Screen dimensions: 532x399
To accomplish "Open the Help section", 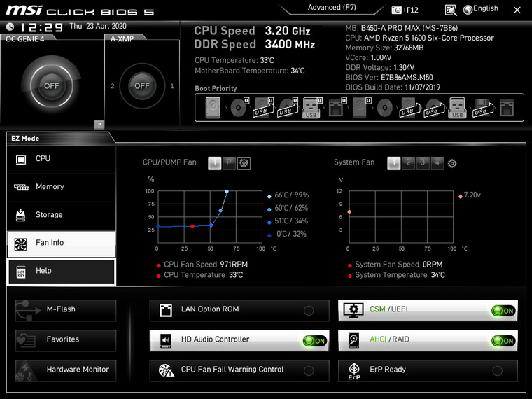I will [x=62, y=272].
